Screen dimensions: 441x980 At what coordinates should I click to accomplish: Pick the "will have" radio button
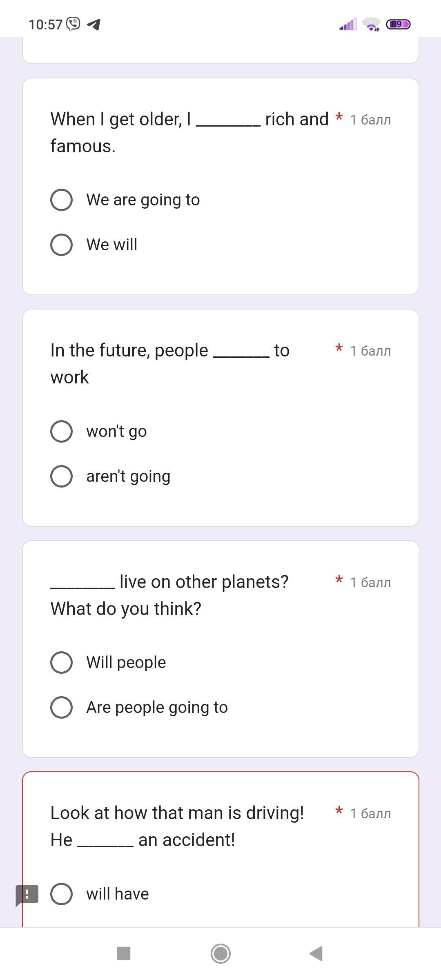61,894
